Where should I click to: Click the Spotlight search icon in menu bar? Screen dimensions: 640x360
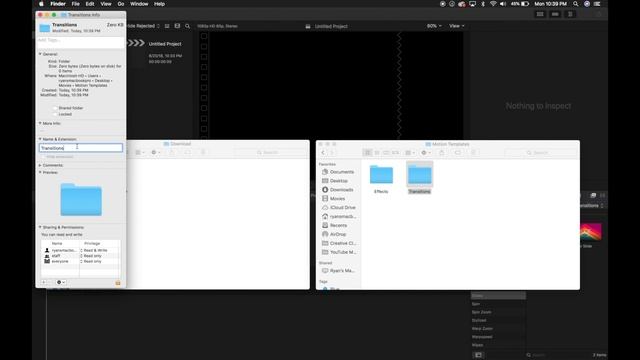pyautogui.click(x=576, y=4)
